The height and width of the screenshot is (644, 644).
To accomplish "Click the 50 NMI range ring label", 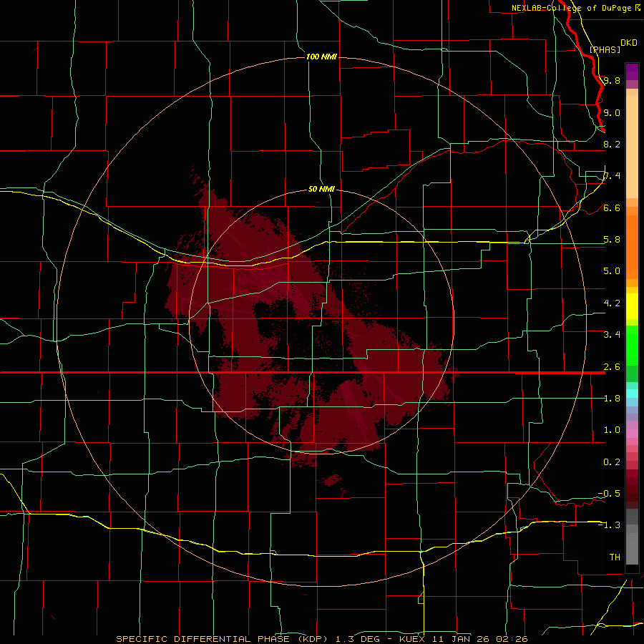I will [x=321, y=189].
